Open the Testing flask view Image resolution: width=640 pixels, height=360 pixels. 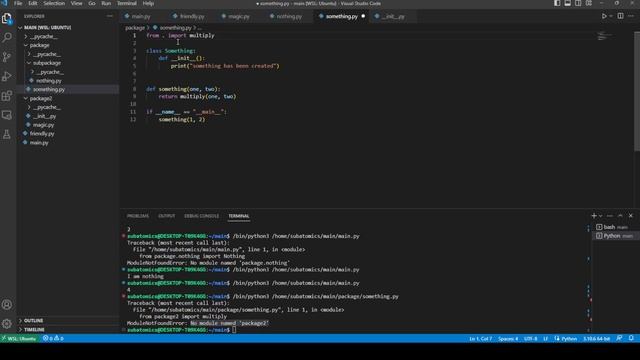[7, 134]
